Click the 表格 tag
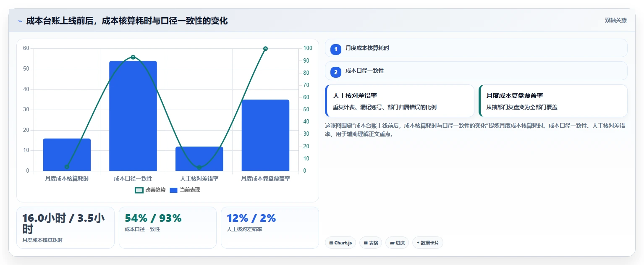The height and width of the screenshot is (265, 644). coord(371,243)
